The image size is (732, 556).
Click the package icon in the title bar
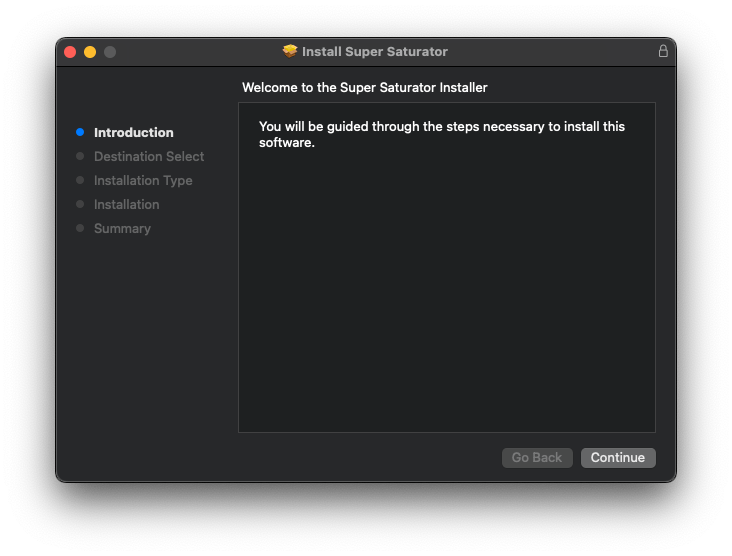click(x=290, y=51)
